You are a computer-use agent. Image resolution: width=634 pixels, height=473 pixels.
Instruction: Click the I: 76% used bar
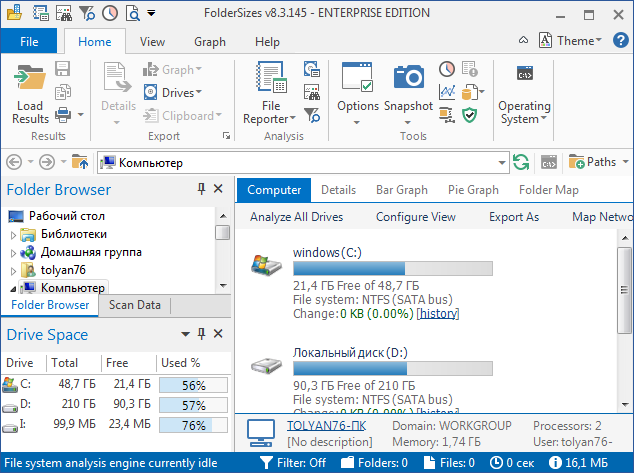pyautogui.click(x=193, y=425)
